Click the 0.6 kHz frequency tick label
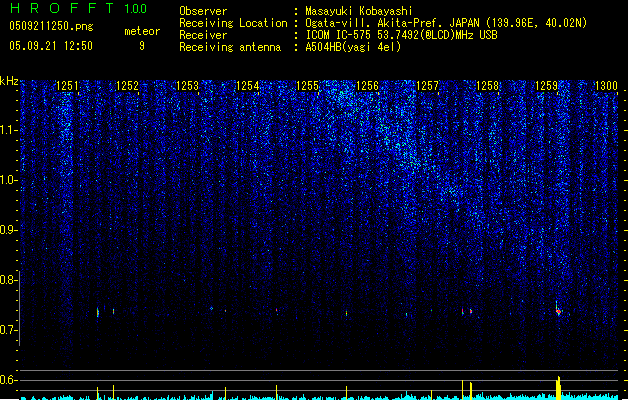The width and height of the screenshot is (629, 400). tap(8, 380)
